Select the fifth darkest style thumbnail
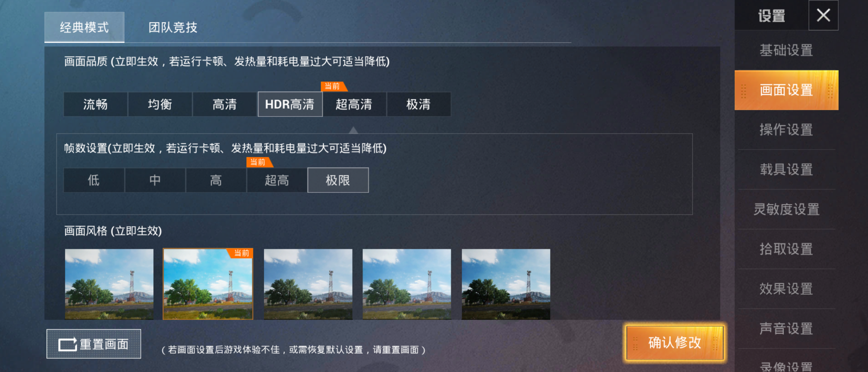 tap(506, 284)
